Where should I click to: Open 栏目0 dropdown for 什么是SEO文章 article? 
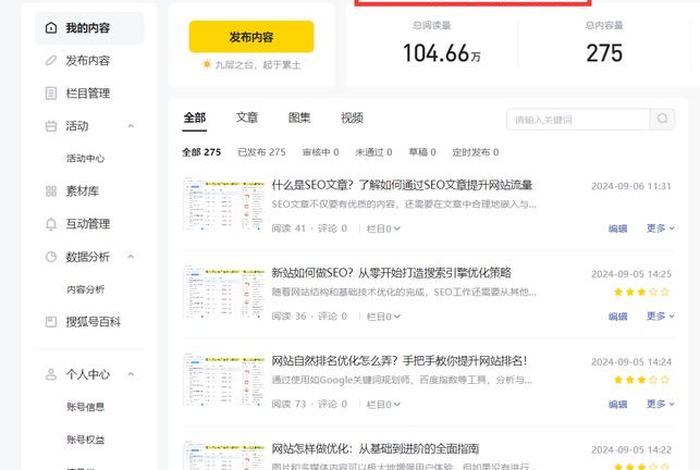(383, 229)
